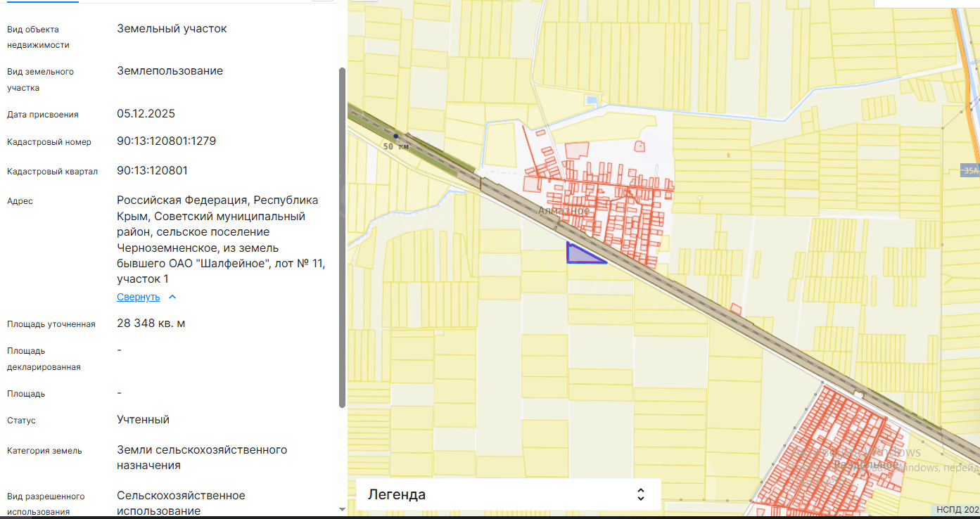The image size is (980, 519).
Task: Click the Легенда up-down arrows icon
Action: (x=640, y=494)
